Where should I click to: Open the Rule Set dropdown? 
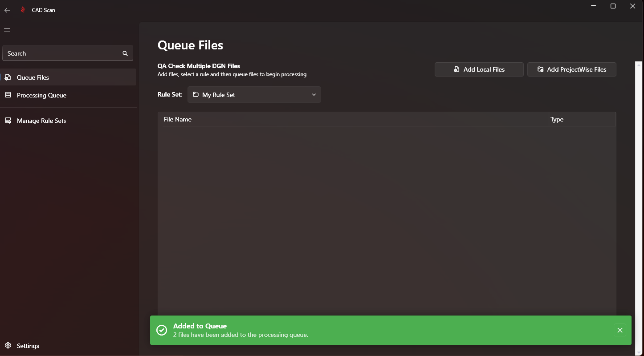pyautogui.click(x=254, y=95)
